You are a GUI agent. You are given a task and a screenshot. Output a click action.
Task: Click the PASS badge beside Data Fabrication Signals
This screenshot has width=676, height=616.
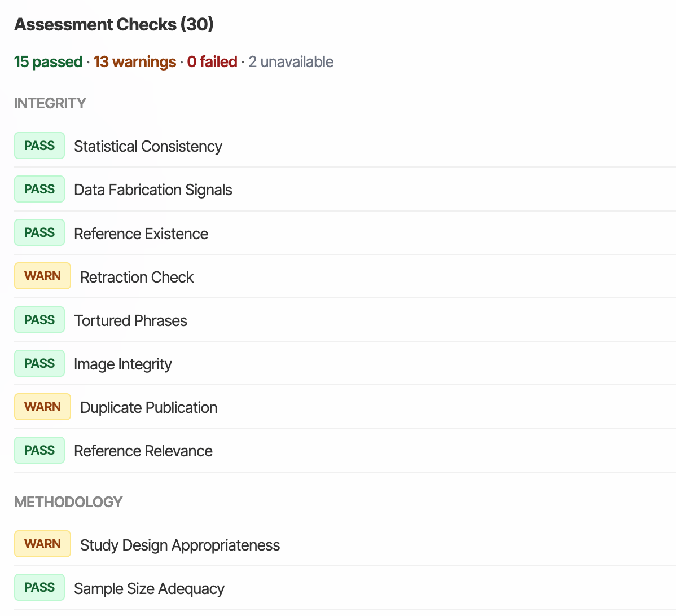click(39, 189)
